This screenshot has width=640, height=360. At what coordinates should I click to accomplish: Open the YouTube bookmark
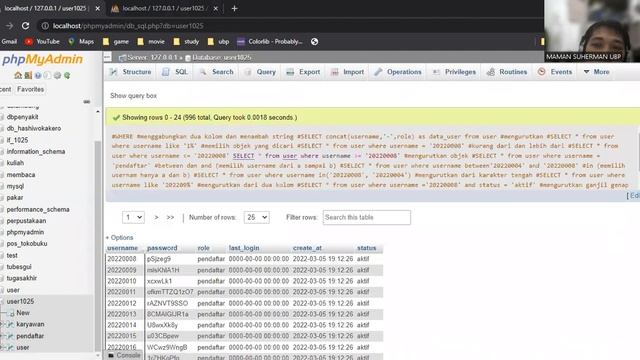[x=42, y=42]
